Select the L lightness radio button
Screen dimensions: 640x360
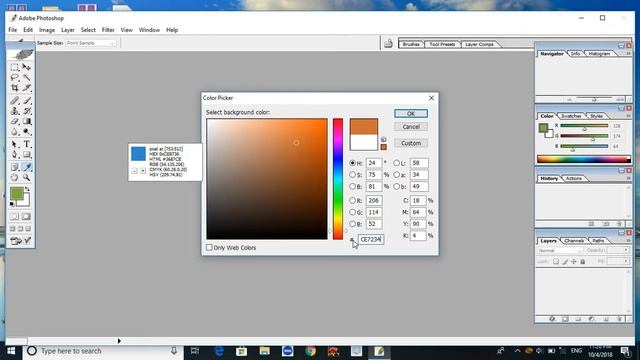point(396,163)
